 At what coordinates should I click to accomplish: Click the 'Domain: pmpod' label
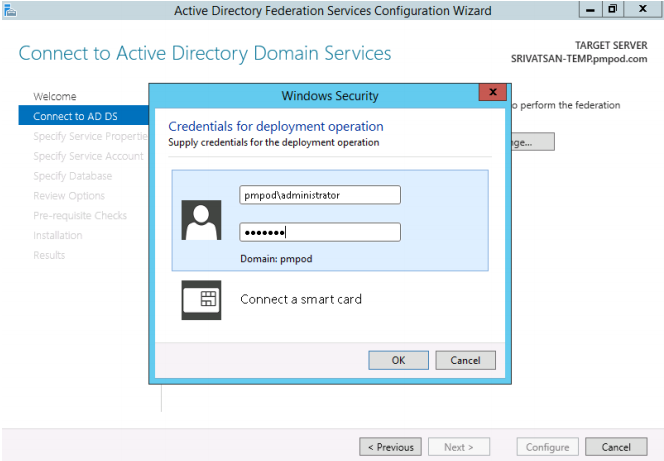pyautogui.click(x=276, y=259)
